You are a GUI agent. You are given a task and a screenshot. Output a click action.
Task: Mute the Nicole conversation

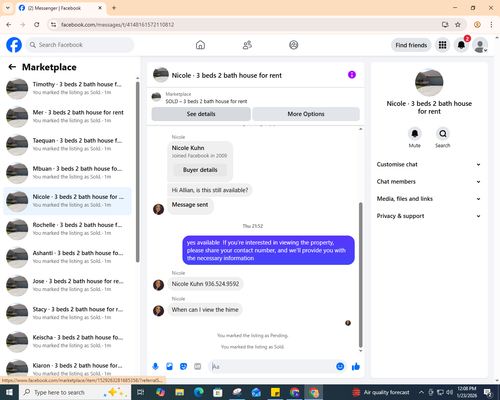click(x=415, y=134)
